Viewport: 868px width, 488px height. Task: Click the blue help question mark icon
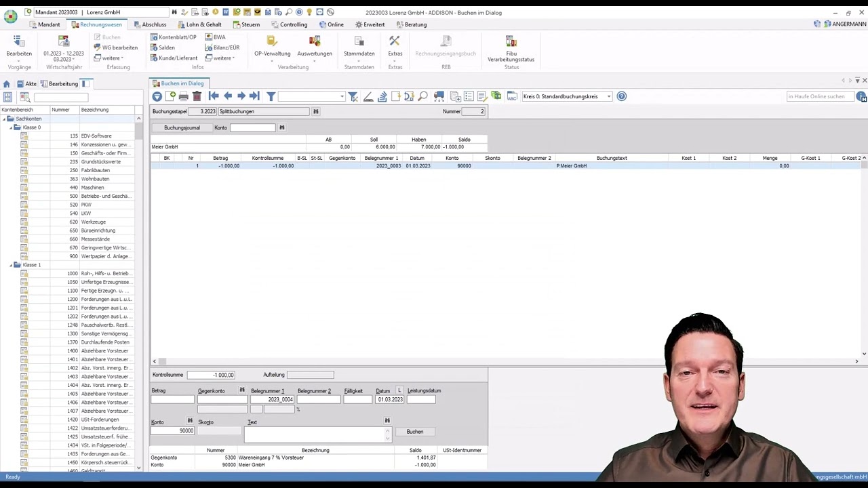pyautogui.click(x=622, y=96)
